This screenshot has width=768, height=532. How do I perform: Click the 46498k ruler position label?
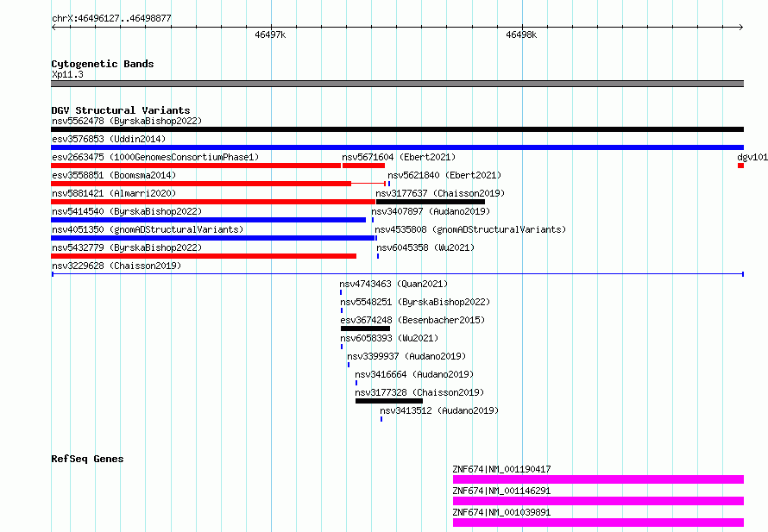[x=521, y=34]
